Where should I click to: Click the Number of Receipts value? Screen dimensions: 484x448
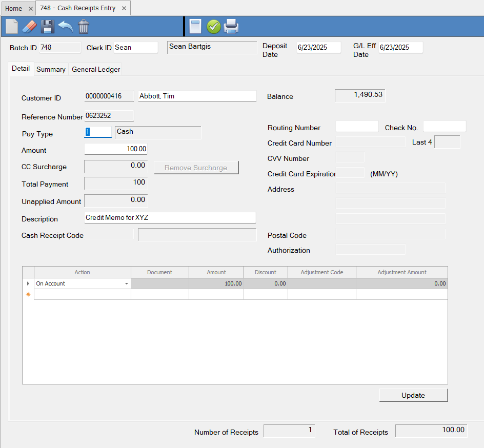pyautogui.click(x=289, y=431)
